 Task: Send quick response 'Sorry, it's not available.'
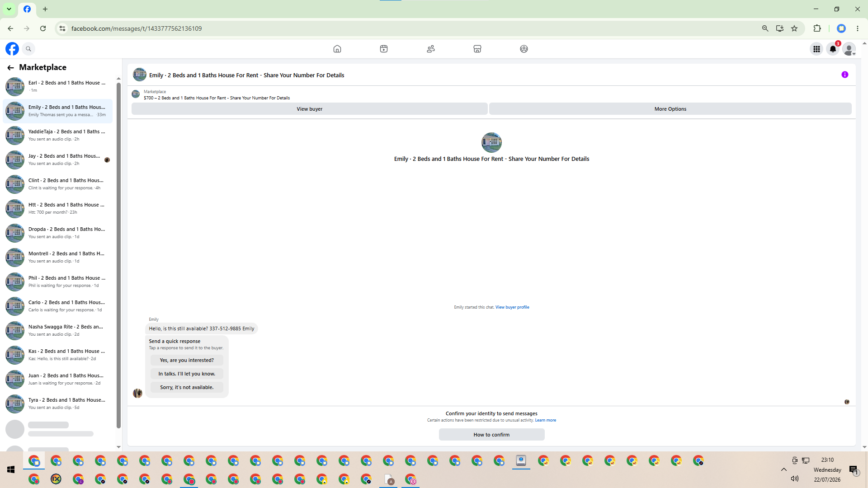pos(187,387)
